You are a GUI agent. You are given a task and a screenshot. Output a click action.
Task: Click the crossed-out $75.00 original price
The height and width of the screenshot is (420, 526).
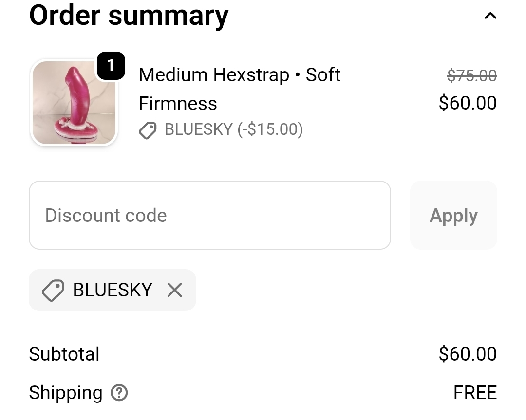471,75
